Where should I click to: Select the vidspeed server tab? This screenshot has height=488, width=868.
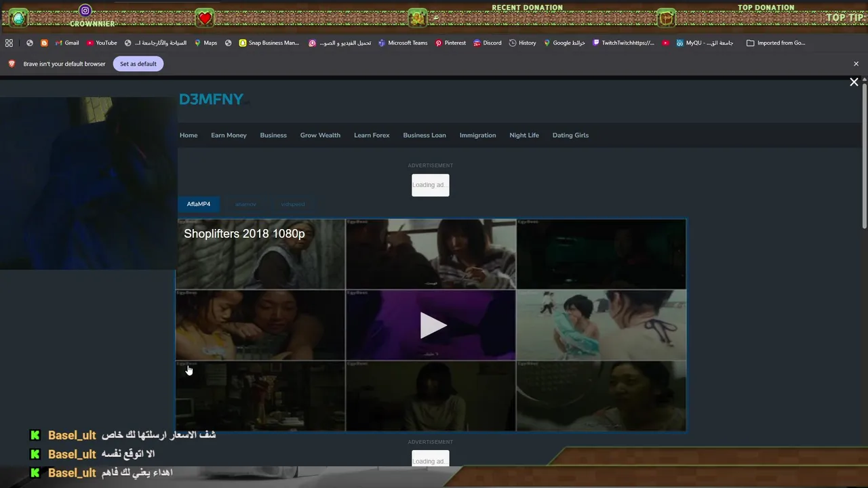(x=293, y=204)
